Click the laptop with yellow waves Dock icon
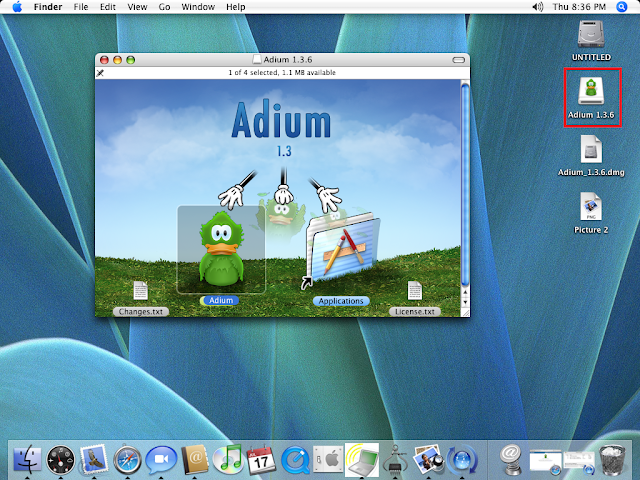Screen dimensions: 640x480 [362, 460]
